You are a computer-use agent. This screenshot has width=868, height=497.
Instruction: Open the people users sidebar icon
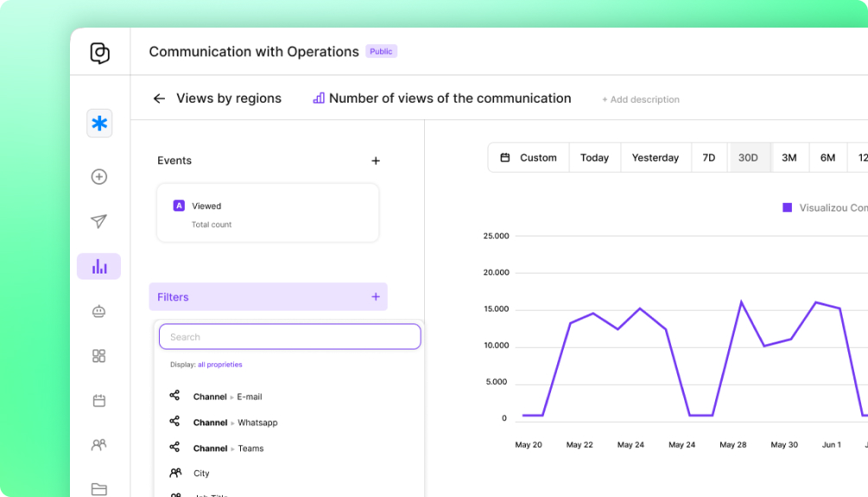pyautogui.click(x=99, y=444)
